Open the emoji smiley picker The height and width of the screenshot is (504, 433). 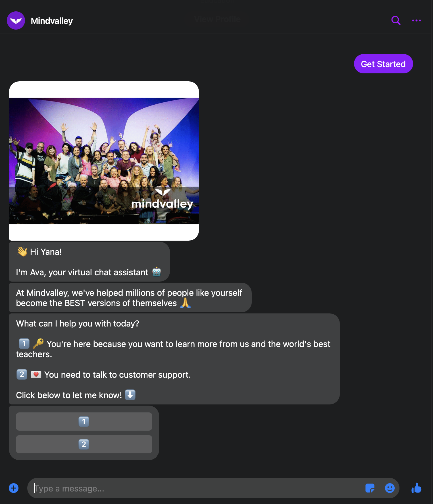click(x=390, y=488)
